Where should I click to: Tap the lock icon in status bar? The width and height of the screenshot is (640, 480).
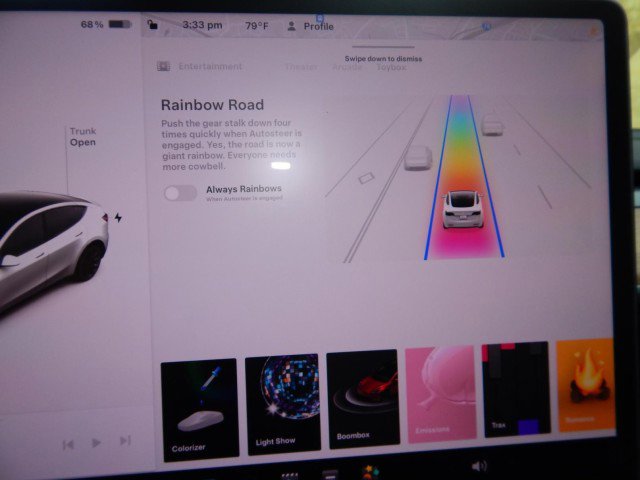151,26
